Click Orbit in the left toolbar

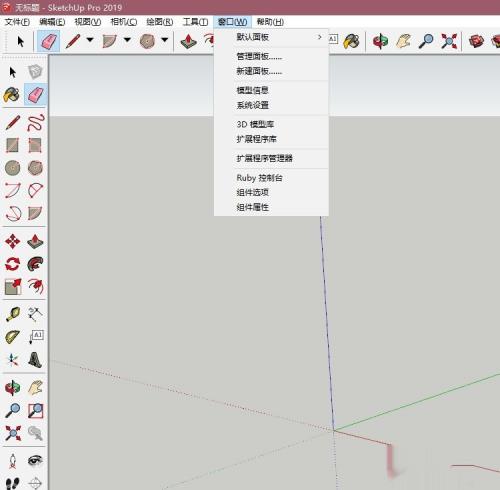click(x=13, y=388)
